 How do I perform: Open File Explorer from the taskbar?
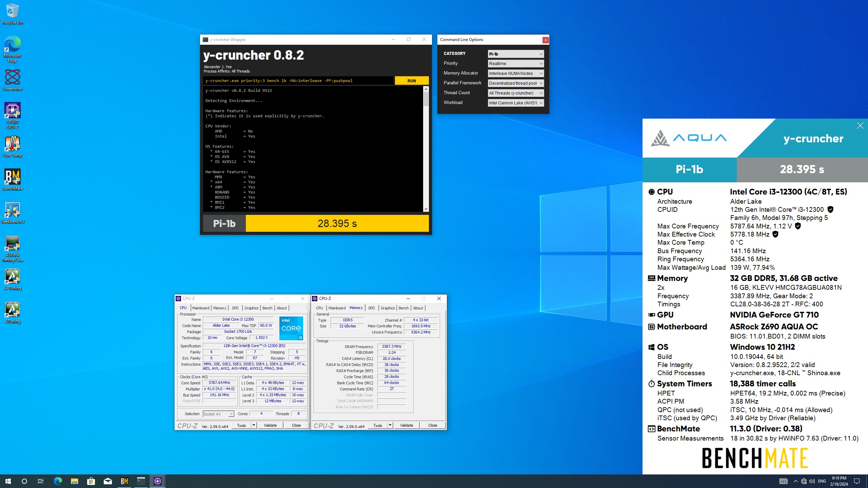click(x=75, y=481)
